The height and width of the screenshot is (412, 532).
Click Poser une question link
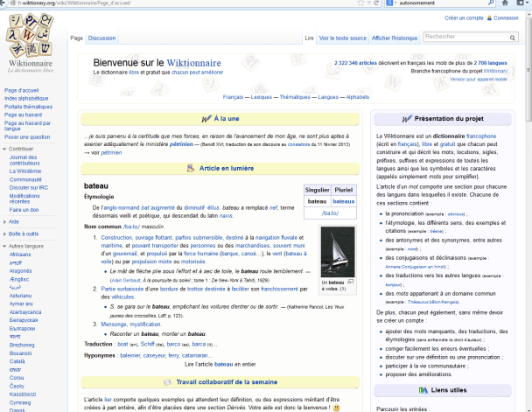click(27, 137)
